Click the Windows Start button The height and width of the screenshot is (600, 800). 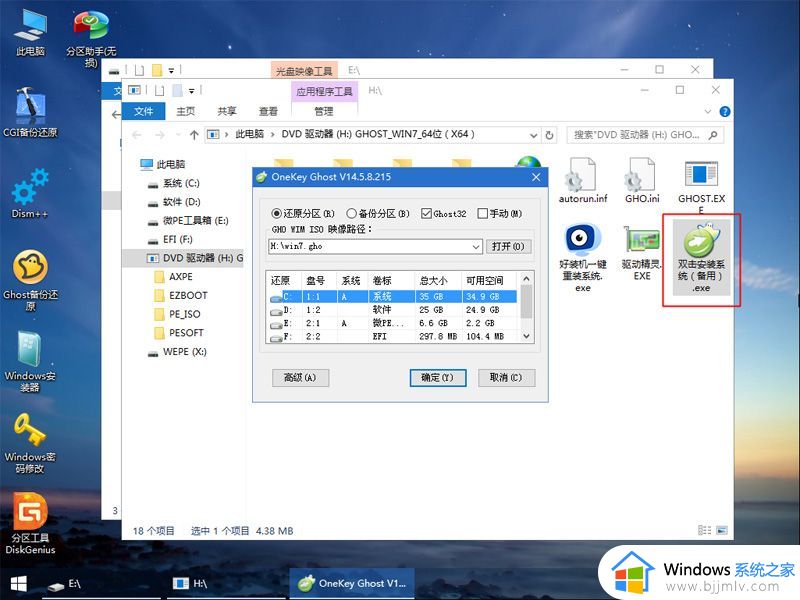(x=18, y=584)
